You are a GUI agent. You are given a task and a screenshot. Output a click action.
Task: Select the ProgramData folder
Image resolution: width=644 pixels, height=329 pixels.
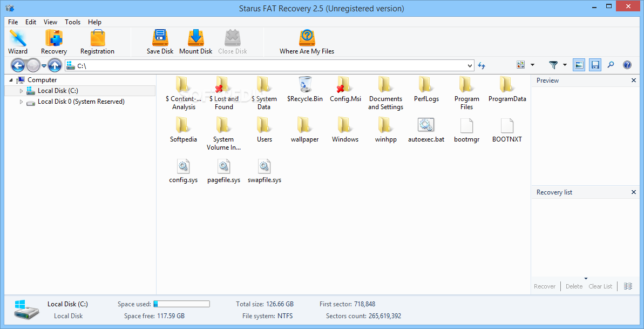point(507,89)
